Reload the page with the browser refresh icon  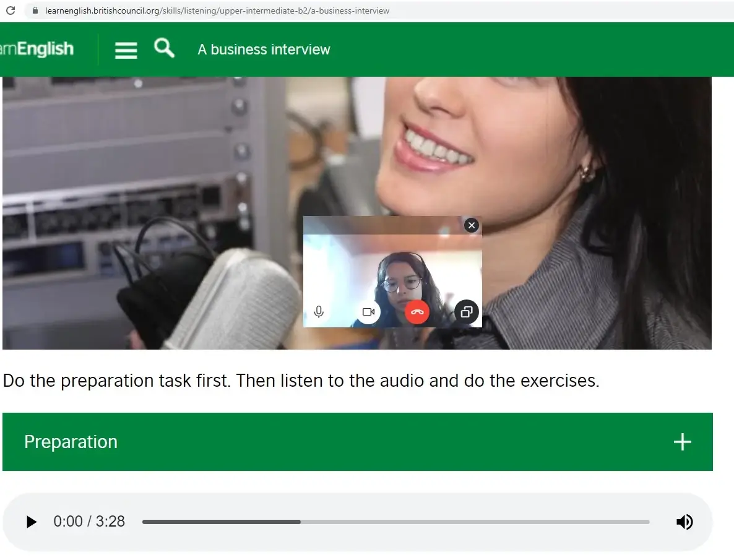click(x=11, y=11)
